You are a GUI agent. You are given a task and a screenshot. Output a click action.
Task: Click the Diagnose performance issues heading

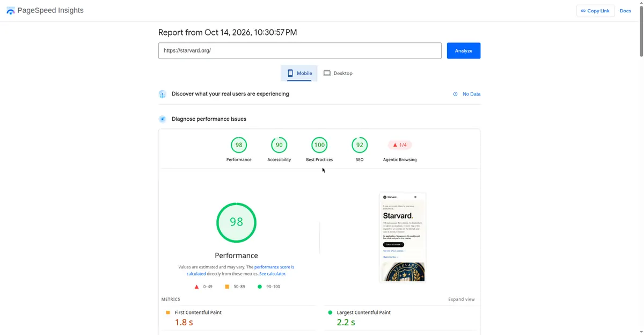(x=209, y=119)
